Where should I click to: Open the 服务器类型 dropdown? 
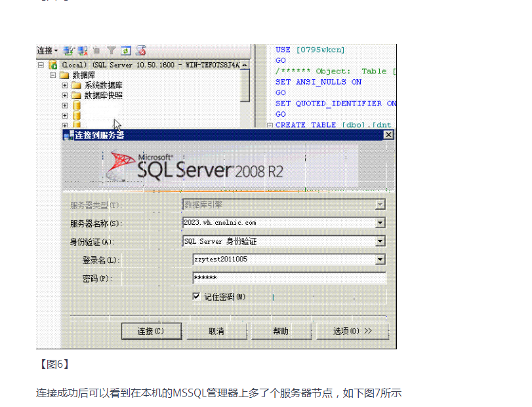(380, 204)
